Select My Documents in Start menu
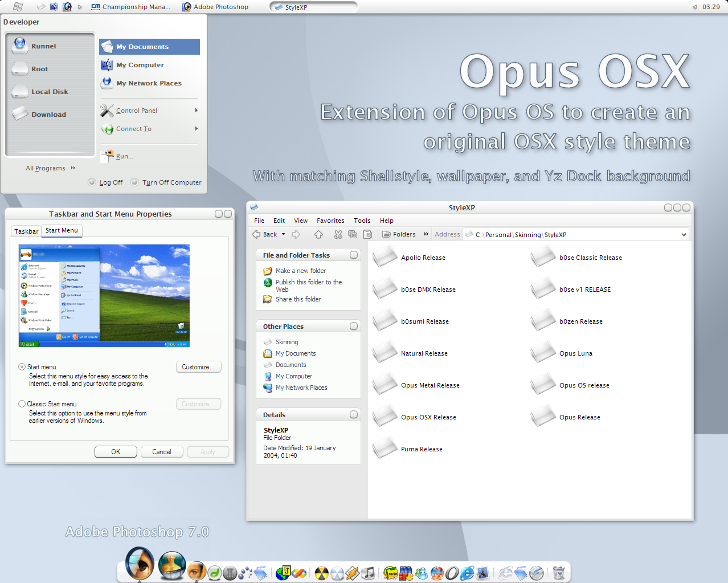The image size is (728, 583). tap(149, 47)
